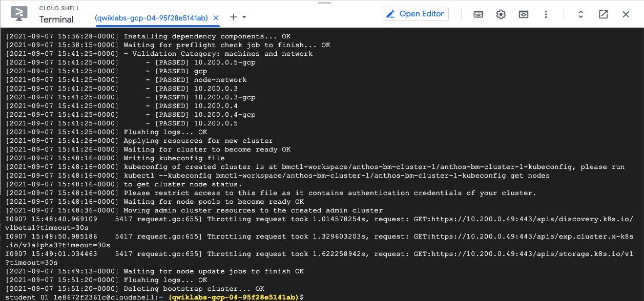644x301 pixels.
Task: Open the Editor with pencil button
Action: point(416,14)
